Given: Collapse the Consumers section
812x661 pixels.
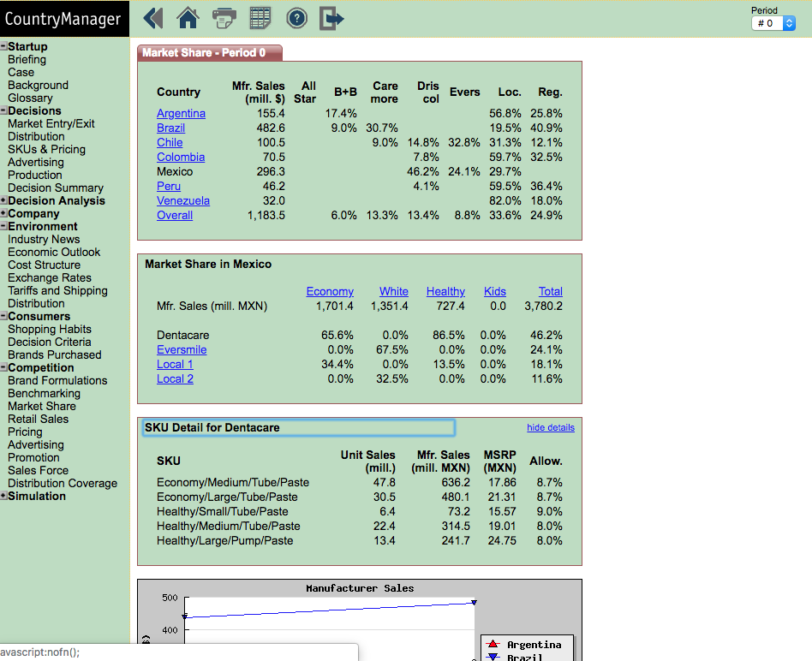Looking at the screenshot, I should [3, 316].
